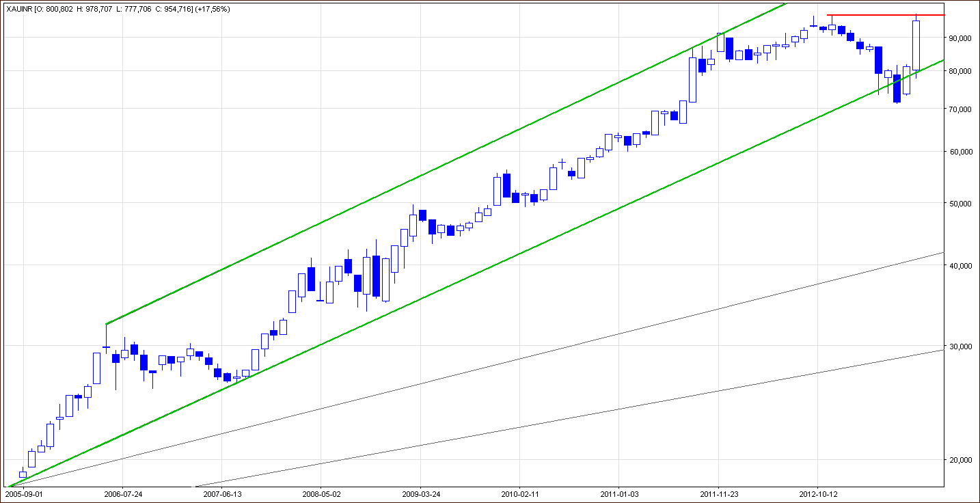The image size is (980, 503).
Task: Select the 2011-01-03 date label
Action: (618, 493)
